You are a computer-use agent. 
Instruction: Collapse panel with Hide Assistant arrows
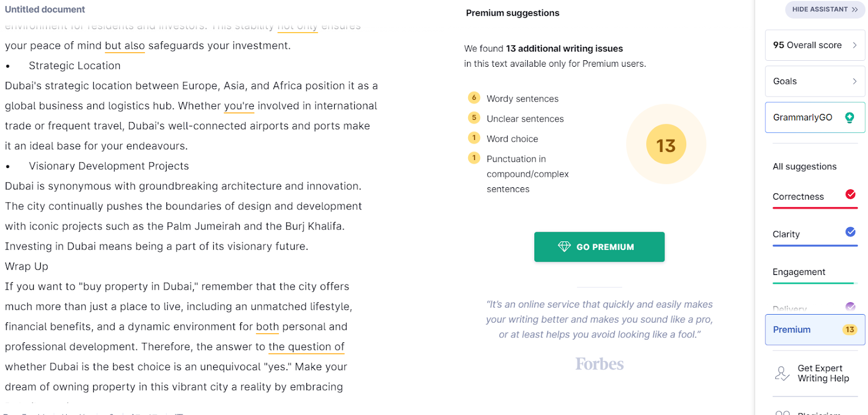pos(854,9)
